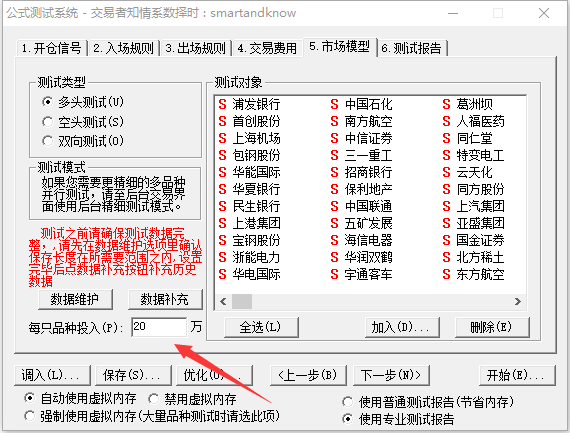Select 华能国际 stock entry

(x=249, y=172)
